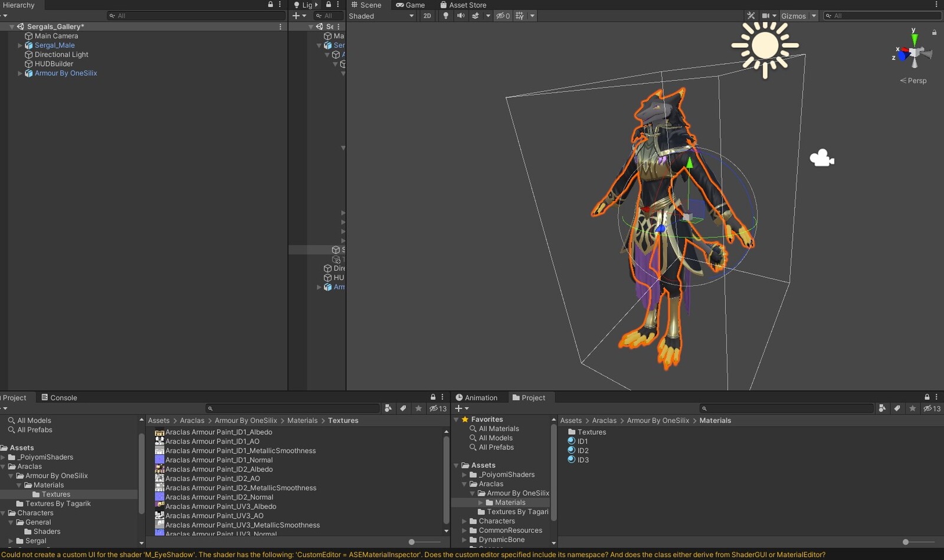The width and height of the screenshot is (944, 560).
Task: Open Gizmos dropdown arrow
Action: [814, 16]
